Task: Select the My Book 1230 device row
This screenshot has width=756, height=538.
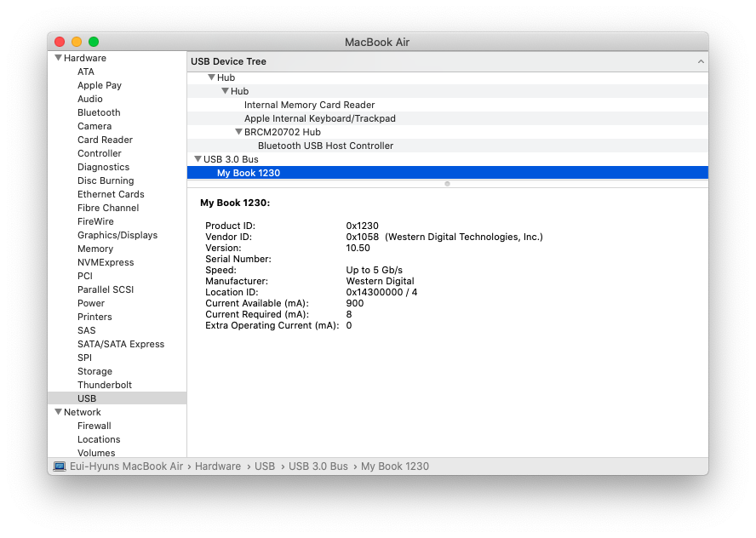Action: [x=448, y=173]
